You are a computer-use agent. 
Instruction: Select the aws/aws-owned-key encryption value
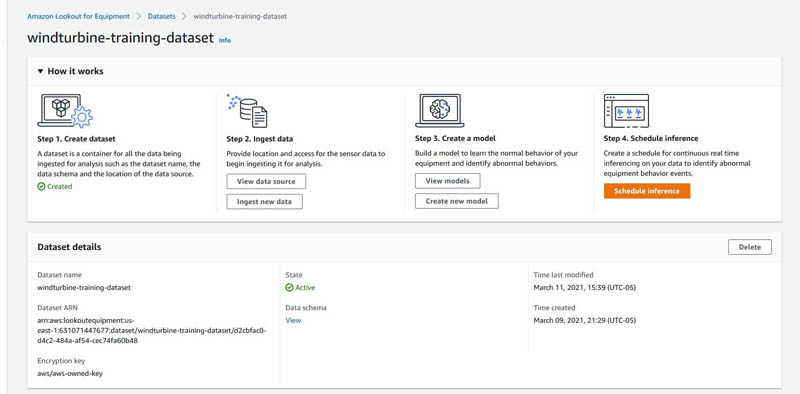pos(70,374)
